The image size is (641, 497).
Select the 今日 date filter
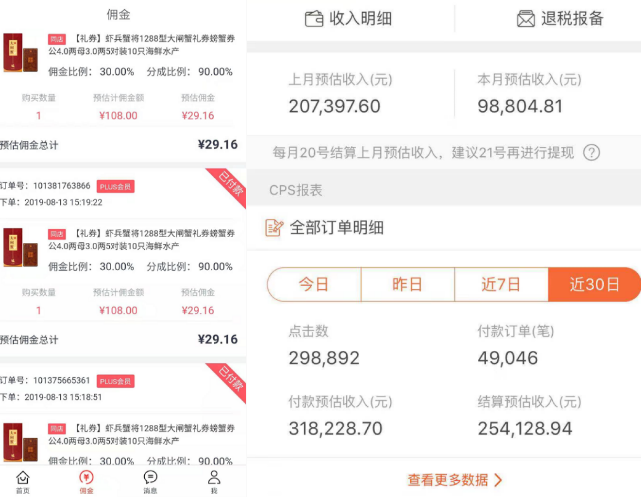click(x=314, y=284)
